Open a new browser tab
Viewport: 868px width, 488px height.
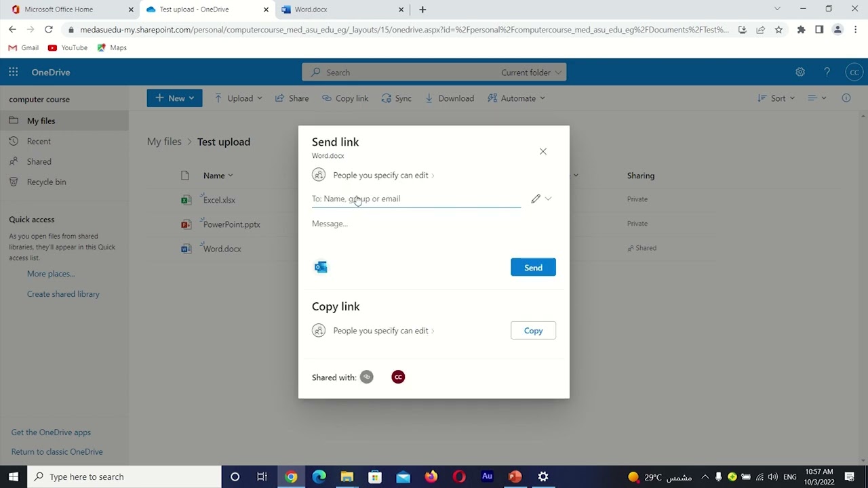click(x=422, y=9)
